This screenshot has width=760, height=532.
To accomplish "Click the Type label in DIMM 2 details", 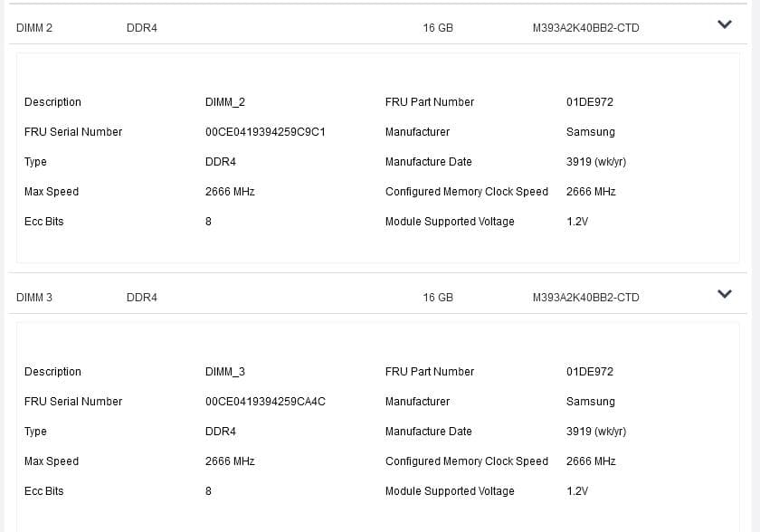I will click(35, 162).
